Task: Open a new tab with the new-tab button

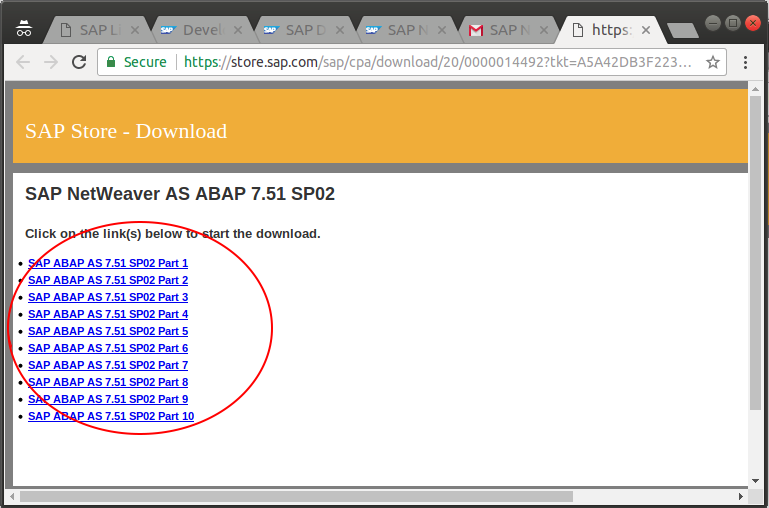Action: [x=683, y=30]
